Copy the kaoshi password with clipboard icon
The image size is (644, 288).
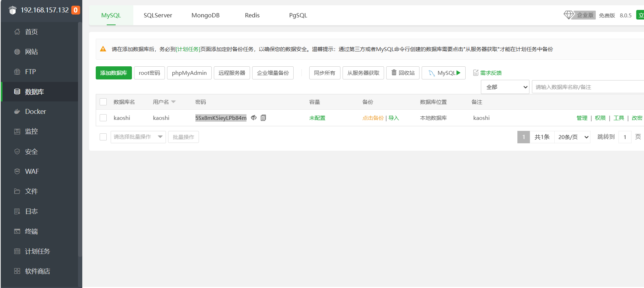click(263, 118)
